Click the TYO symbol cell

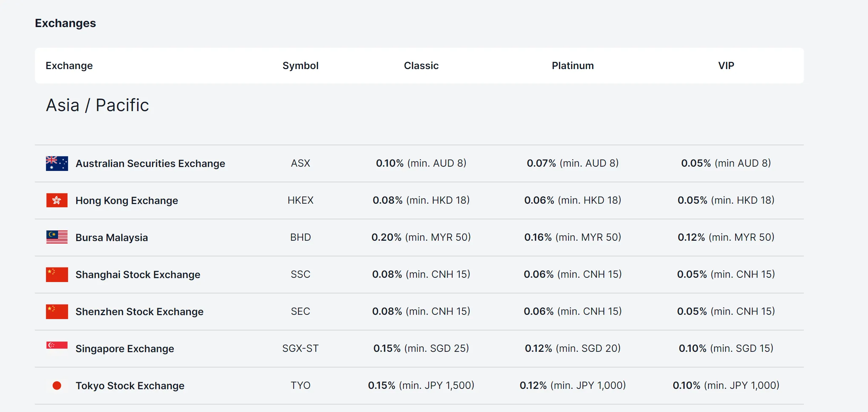[x=300, y=385]
